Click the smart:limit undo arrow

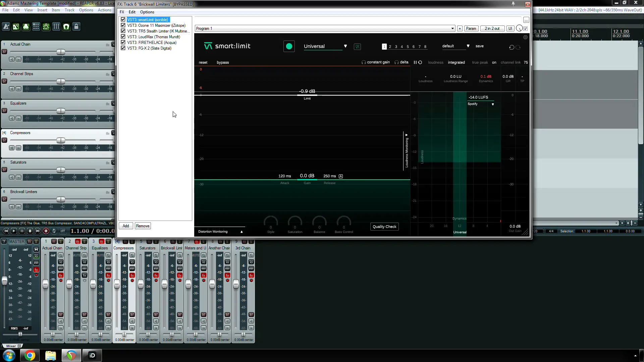[x=512, y=47]
